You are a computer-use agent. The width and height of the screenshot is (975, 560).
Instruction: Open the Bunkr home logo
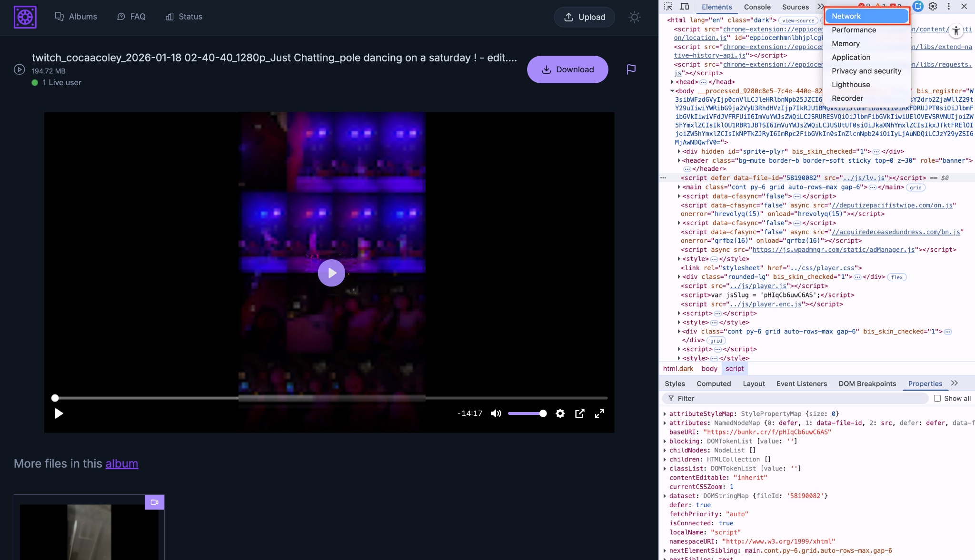(24, 17)
